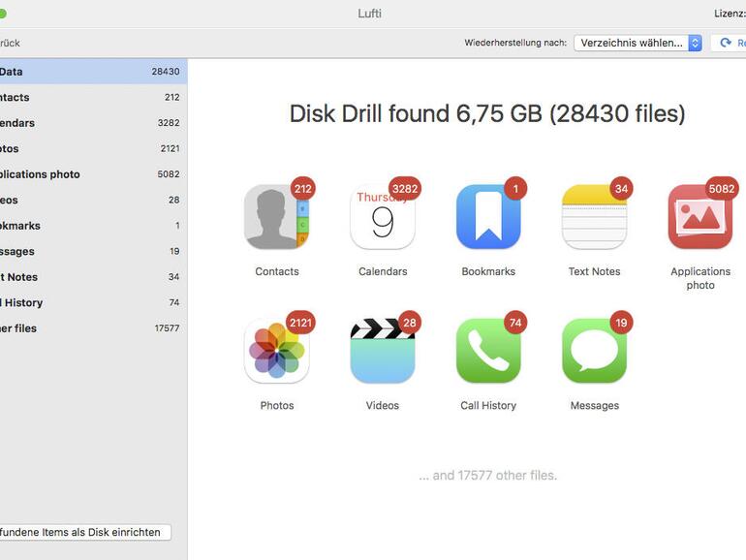746x560 pixels.
Task: Select the Bookmarks sidebar row showing 1
Action: (x=93, y=226)
